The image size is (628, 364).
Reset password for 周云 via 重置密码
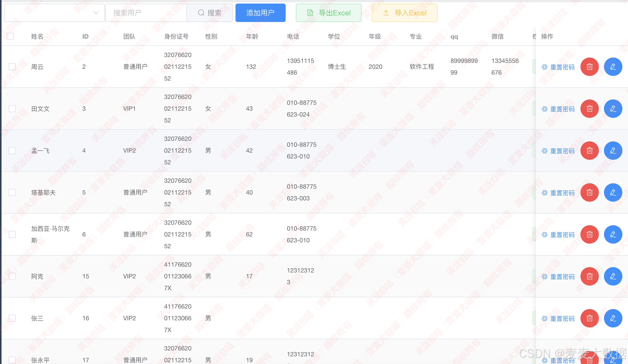click(558, 67)
